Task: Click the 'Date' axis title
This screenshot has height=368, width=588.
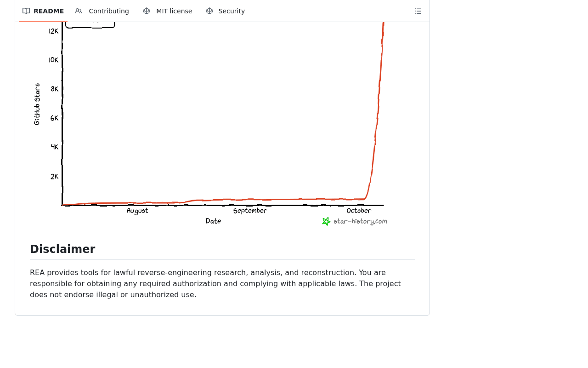Action: coord(213,221)
